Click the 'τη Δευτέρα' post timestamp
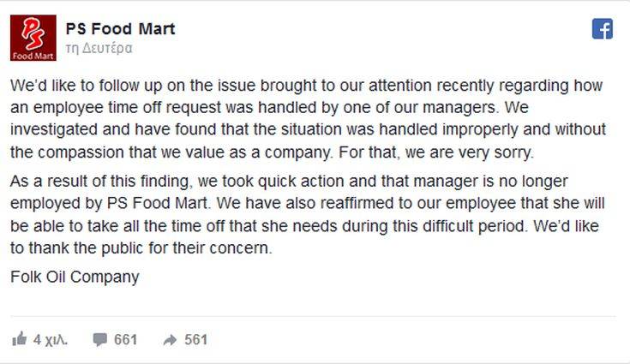 [x=99, y=49]
